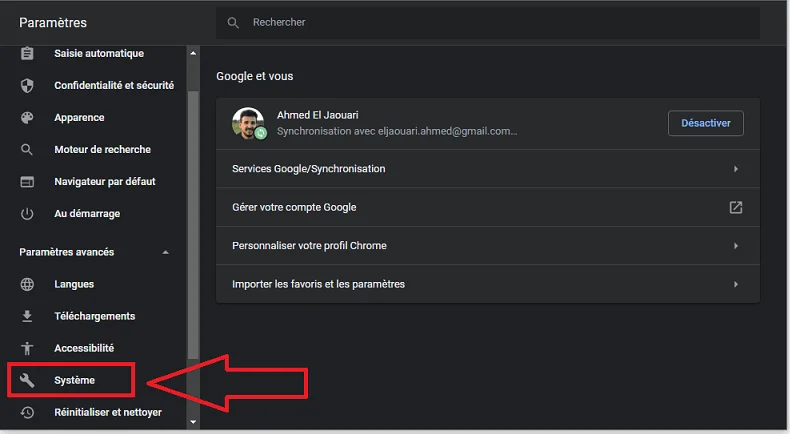Click the Apparence palette icon

tap(27, 117)
